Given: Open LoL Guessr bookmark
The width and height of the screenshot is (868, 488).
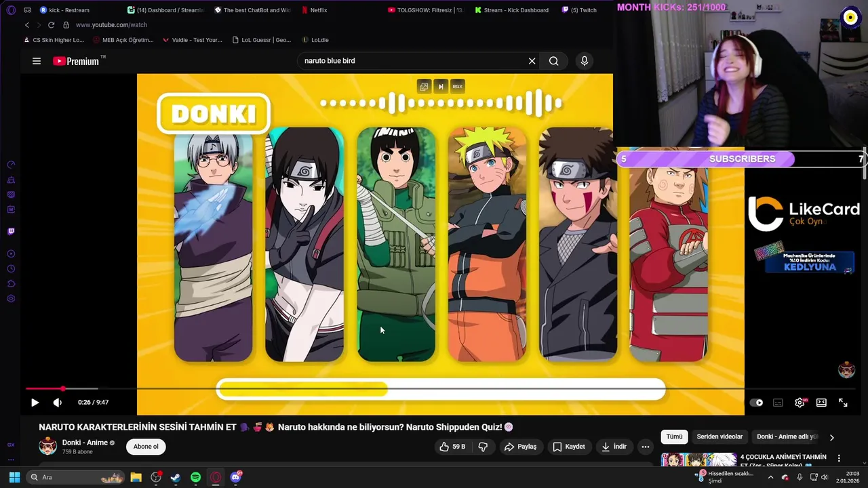Looking at the screenshot, I should pos(262,40).
